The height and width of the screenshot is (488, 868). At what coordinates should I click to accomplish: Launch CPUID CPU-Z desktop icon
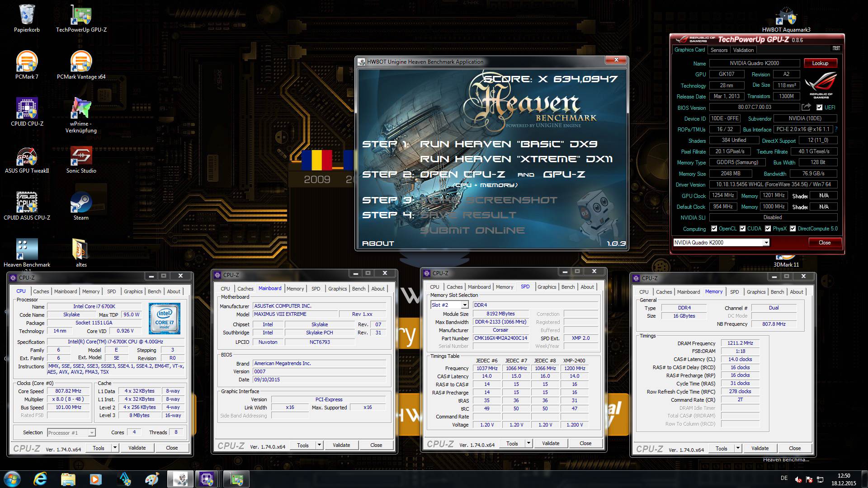[x=27, y=112]
